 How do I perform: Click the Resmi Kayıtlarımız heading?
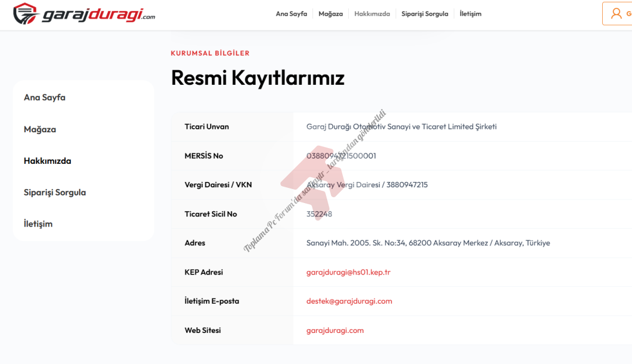[x=257, y=77]
